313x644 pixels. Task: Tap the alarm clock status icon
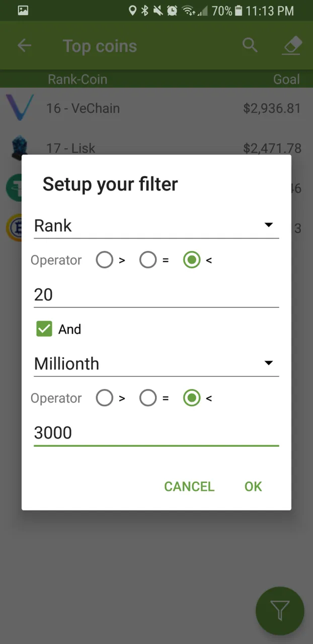pos(172,10)
